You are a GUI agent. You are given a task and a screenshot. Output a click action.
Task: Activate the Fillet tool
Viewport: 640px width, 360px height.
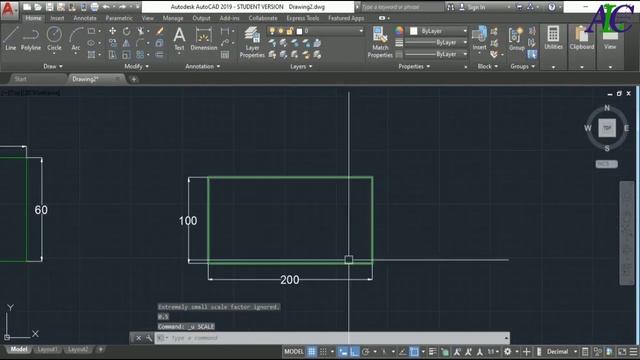click(x=141, y=43)
